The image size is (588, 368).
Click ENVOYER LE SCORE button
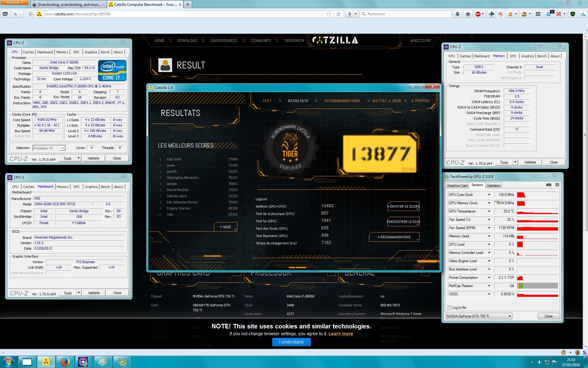coord(403,206)
